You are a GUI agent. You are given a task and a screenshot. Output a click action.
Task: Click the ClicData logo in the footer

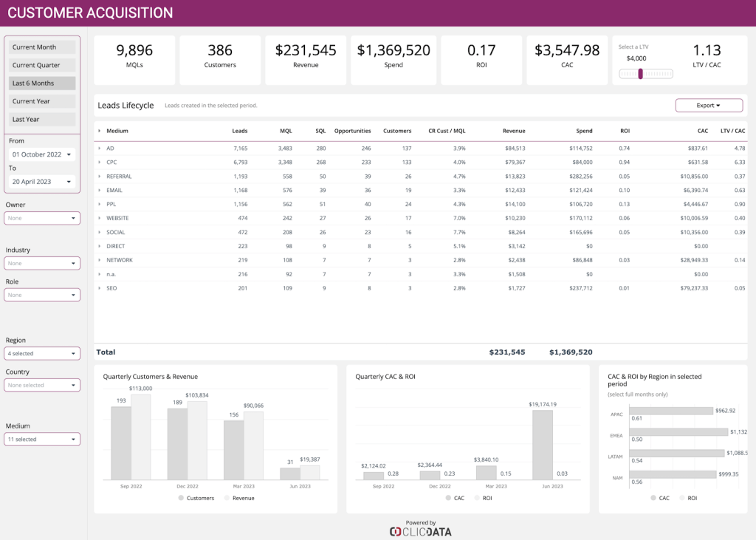tap(420, 532)
